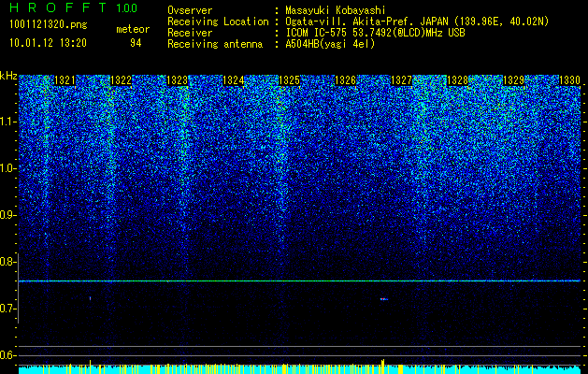Viewport: 588px width, 374px height.
Task: Click the 1323 time marker
Action: click(x=177, y=80)
